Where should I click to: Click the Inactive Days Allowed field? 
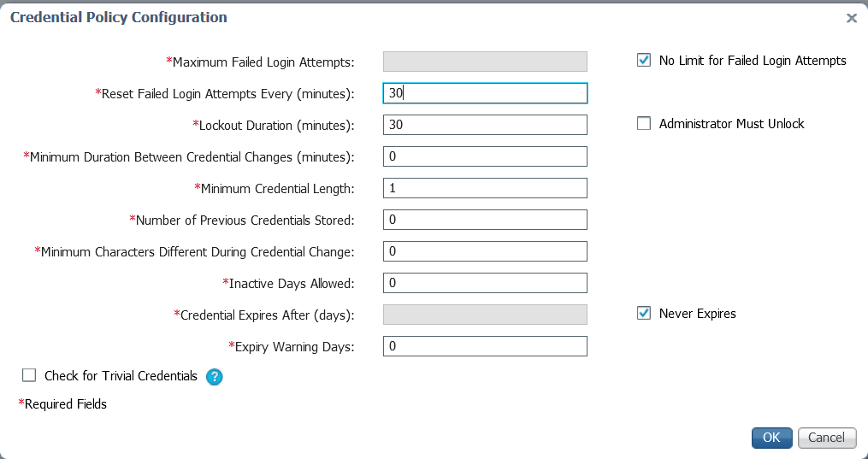485,283
